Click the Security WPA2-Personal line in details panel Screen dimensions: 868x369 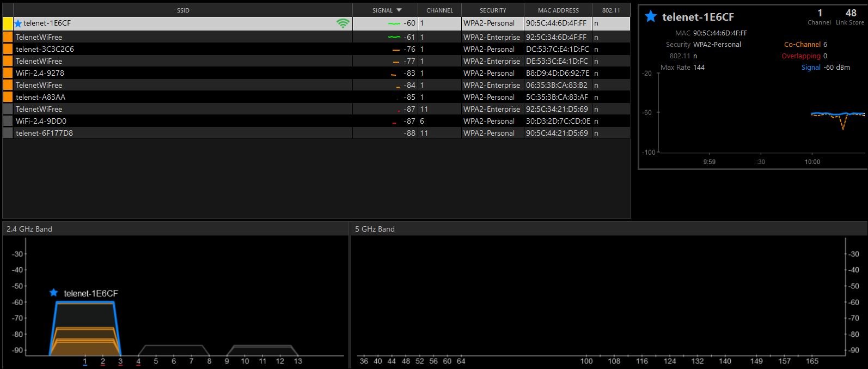click(x=704, y=45)
